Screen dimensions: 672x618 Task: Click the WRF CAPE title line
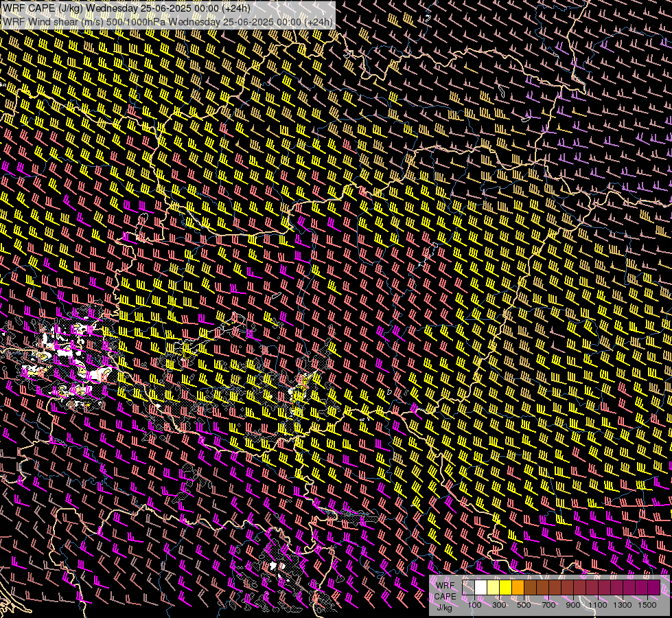(x=126, y=8)
